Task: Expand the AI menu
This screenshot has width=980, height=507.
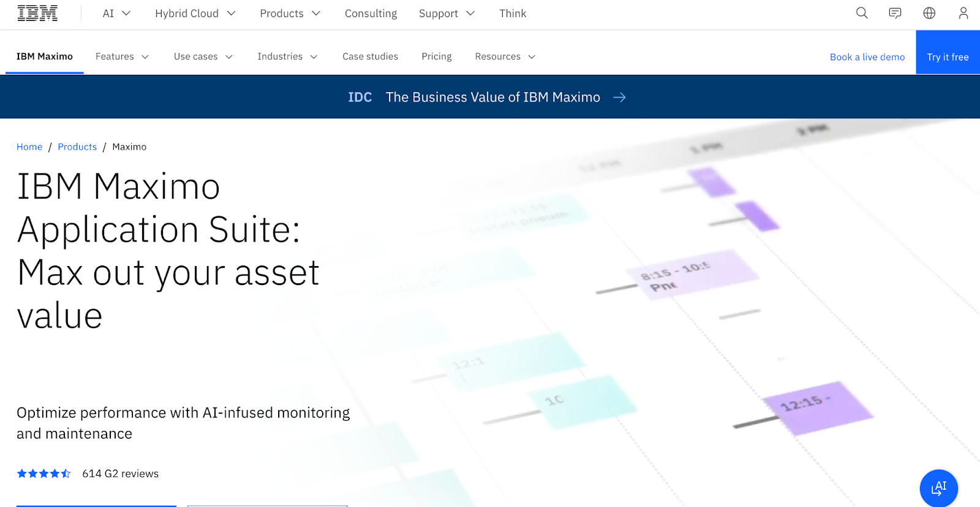Action: coord(116,13)
